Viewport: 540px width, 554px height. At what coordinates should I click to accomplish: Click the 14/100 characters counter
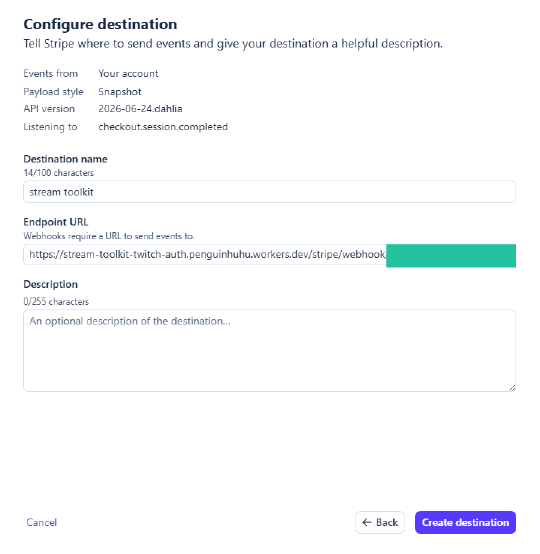tap(59, 173)
